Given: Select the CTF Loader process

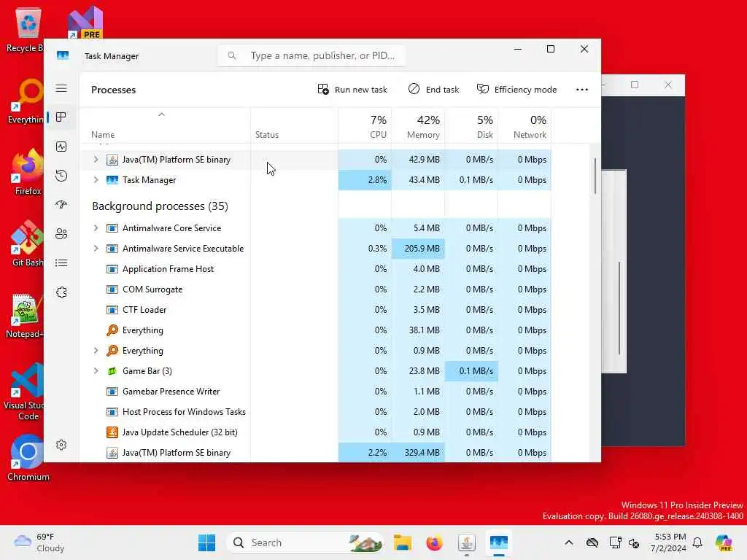Looking at the screenshot, I should [315, 310].
